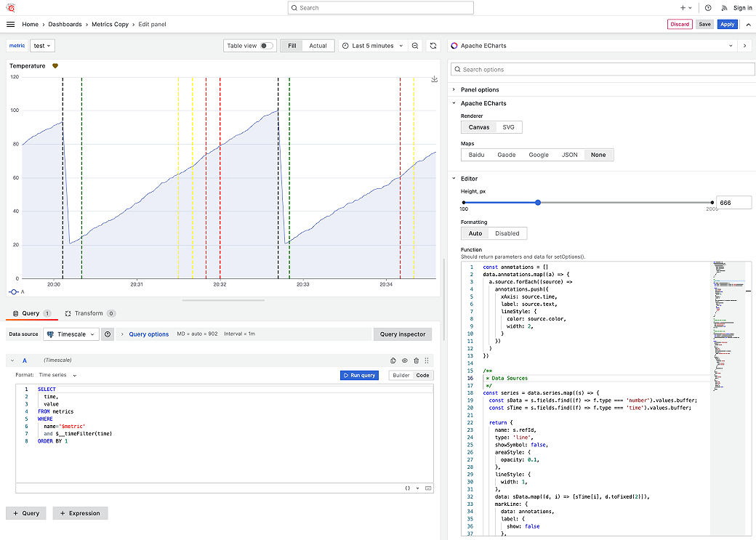Add a new Expression
The height and width of the screenshot is (540, 756).
pos(80,513)
